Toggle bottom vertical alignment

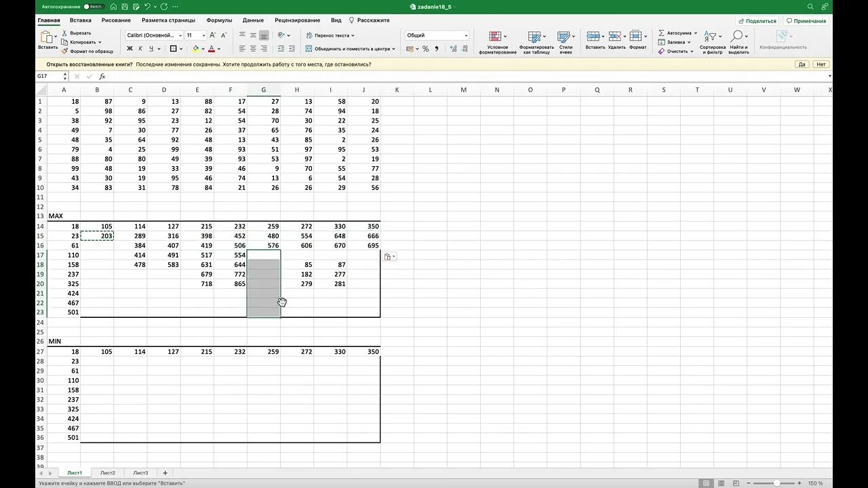coord(264,35)
